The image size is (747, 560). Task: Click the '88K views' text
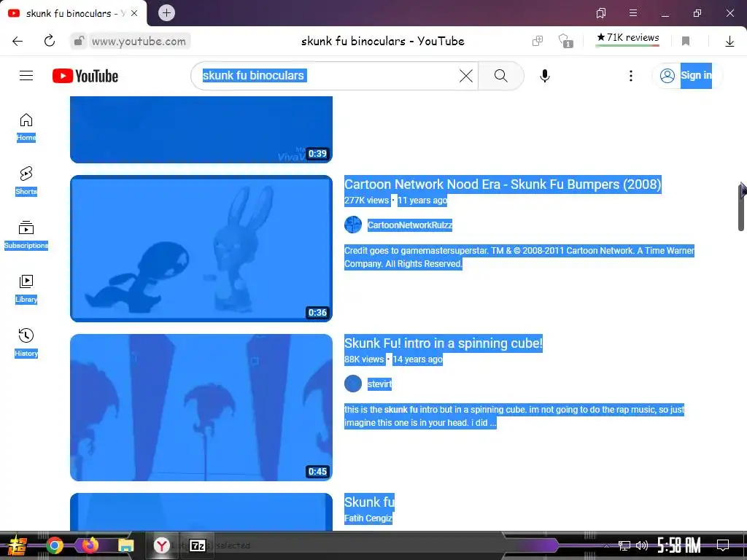coord(364,359)
